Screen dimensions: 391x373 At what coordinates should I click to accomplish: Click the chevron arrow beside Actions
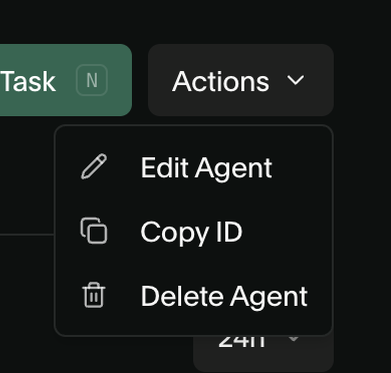(296, 80)
